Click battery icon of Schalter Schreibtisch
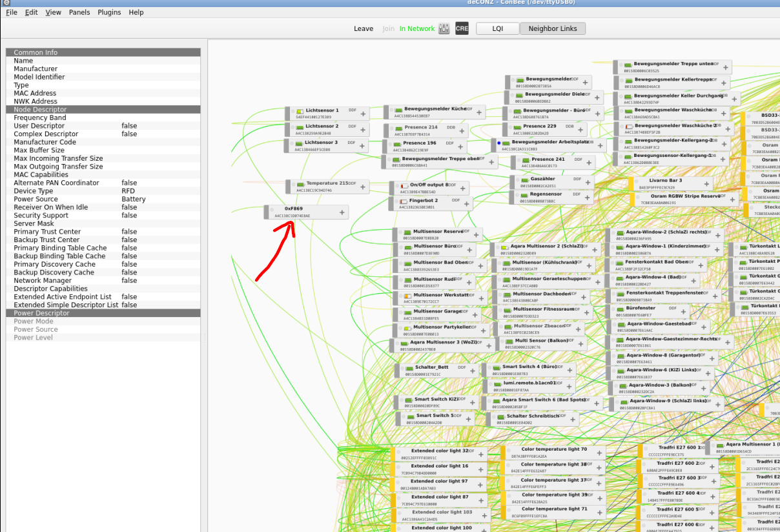The height and width of the screenshot is (532, 780). point(500,416)
